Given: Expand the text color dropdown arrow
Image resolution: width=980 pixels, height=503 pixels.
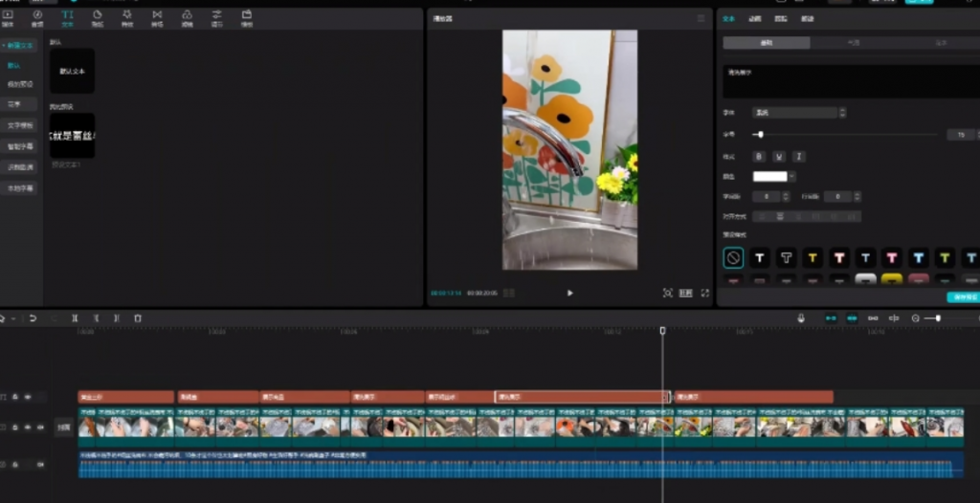Looking at the screenshot, I should pyautogui.click(x=791, y=177).
